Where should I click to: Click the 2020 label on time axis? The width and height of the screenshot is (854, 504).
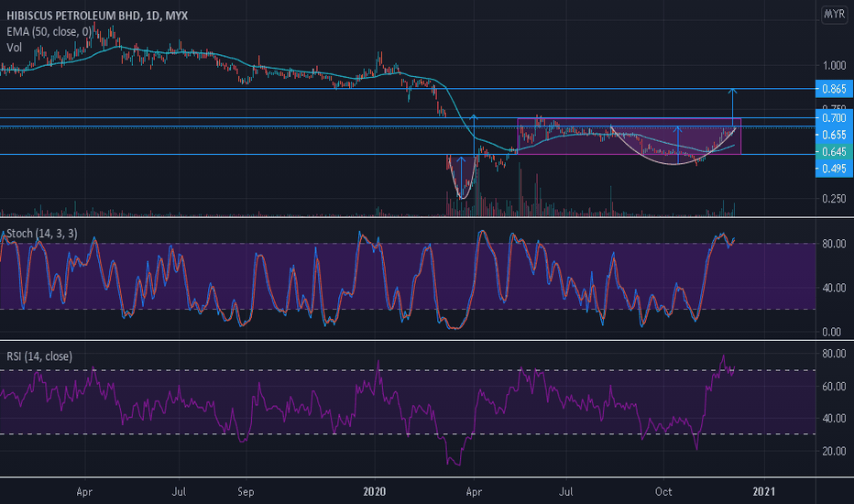click(374, 491)
